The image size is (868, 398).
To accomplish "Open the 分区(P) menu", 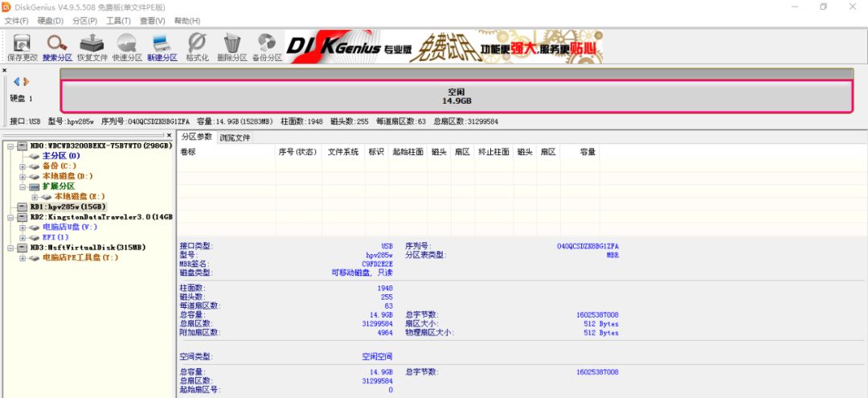I will (x=84, y=20).
